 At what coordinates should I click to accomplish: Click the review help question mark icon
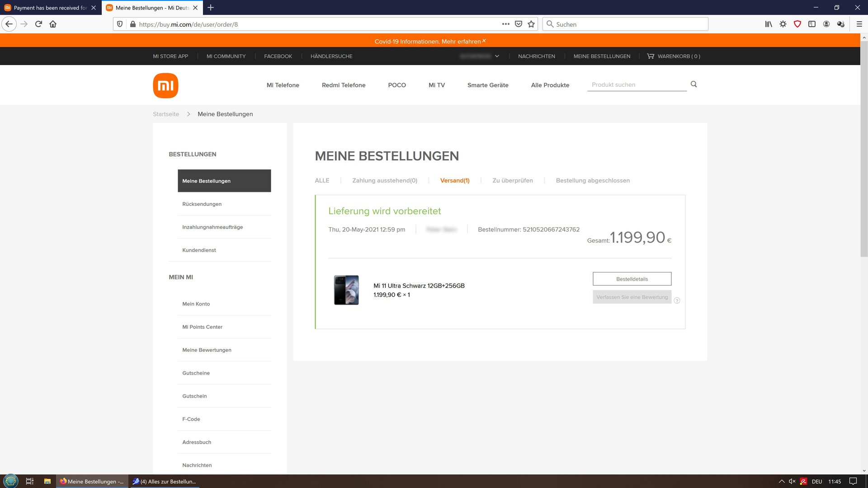pos(677,300)
